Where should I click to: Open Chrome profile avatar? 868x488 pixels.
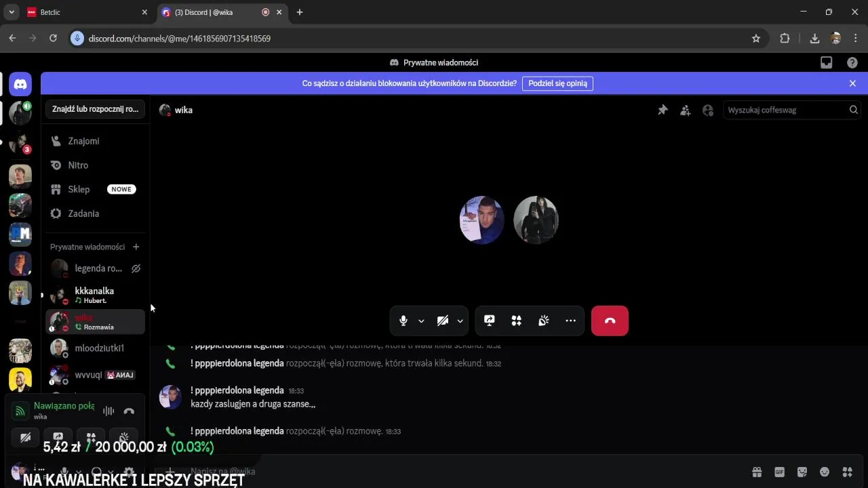[835, 39]
